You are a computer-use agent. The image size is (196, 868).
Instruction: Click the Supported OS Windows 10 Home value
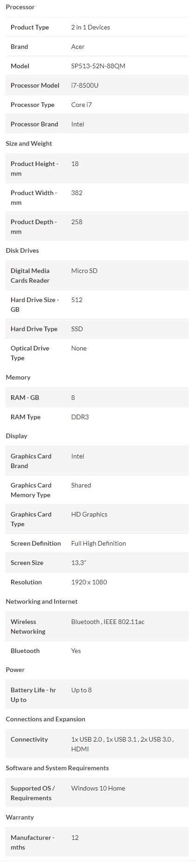pos(98,788)
